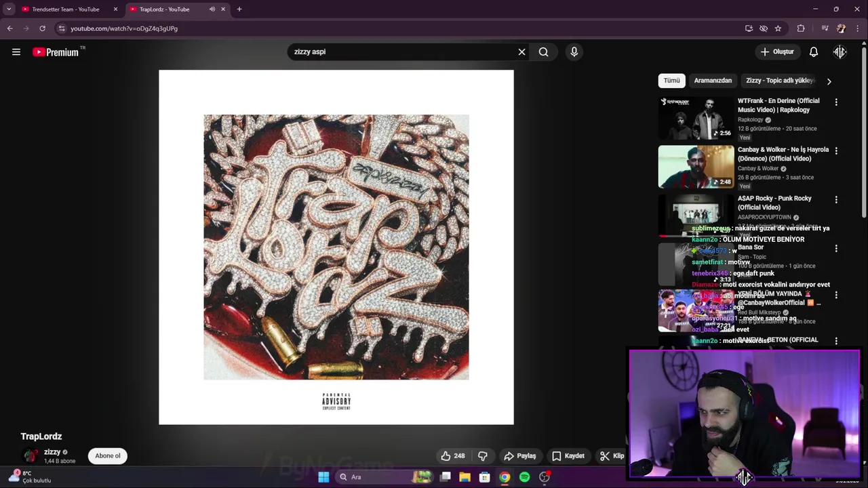Click the TrapLordz video player

336,247
